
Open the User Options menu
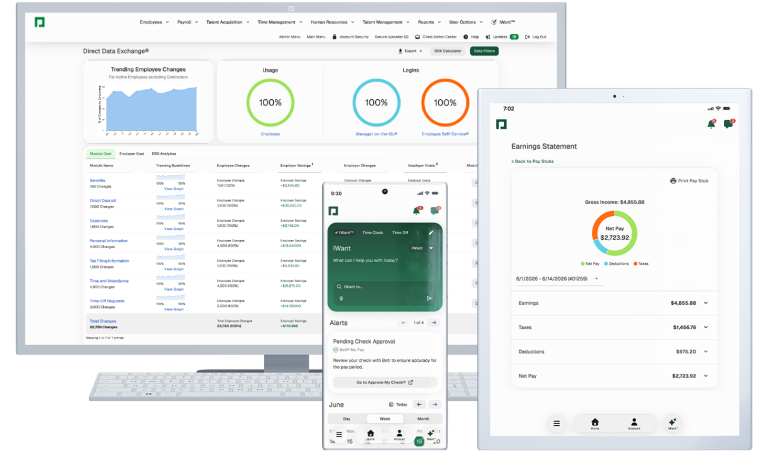[x=466, y=22]
